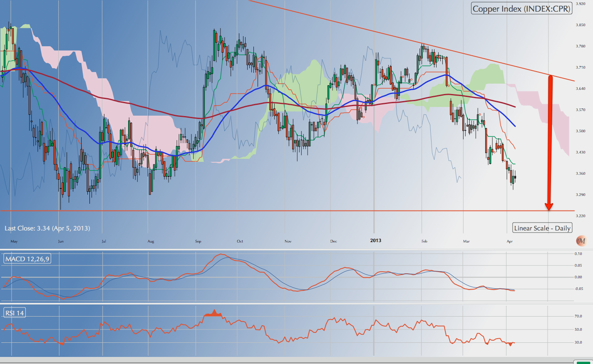
Task: Click the 3.570 price axis value
Action: [581, 110]
